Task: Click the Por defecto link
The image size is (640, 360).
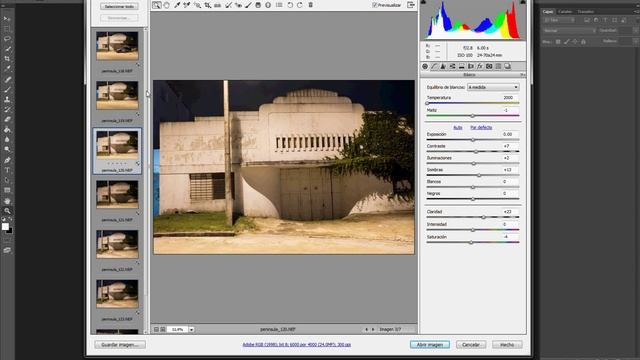Action: coord(481,128)
